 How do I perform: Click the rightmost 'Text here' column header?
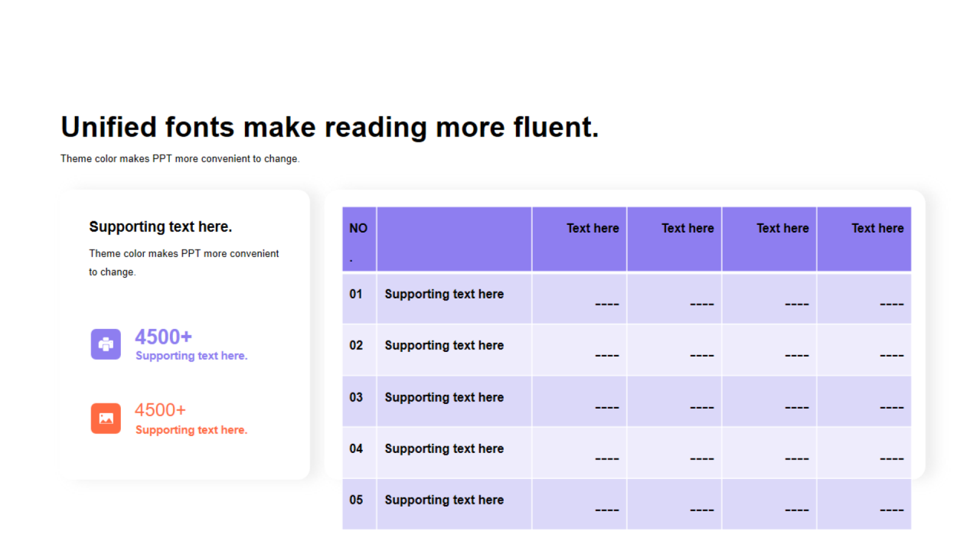(877, 228)
